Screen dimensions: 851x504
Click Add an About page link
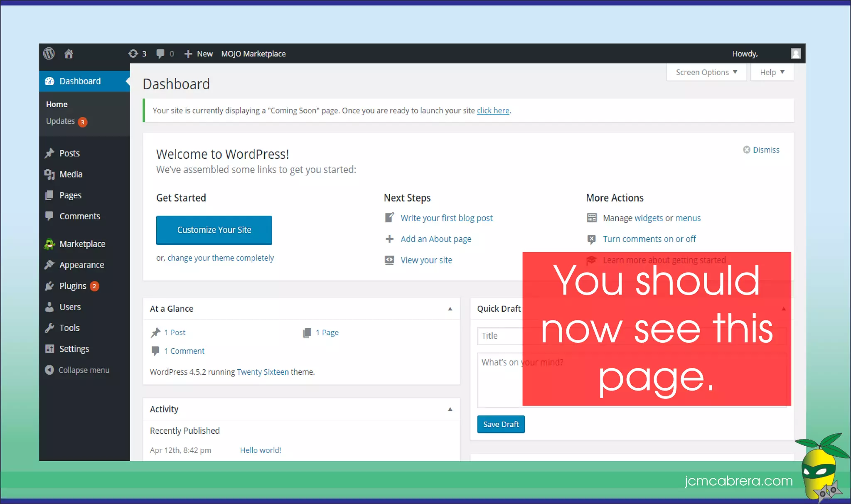click(x=436, y=239)
